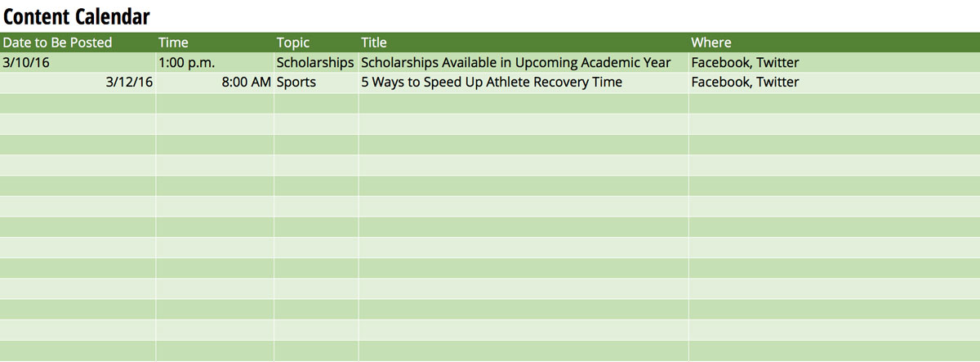Screen dimensions: 980x362
Task: Select first empty Topic cell below Sports
Action: [315, 103]
